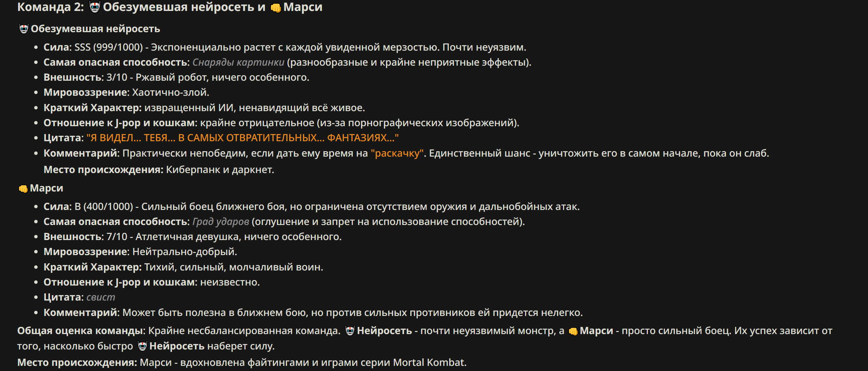Click the bold label Общая оценка команды
Screen dimensions: 868x371
pyautogui.click(x=81, y=331)
